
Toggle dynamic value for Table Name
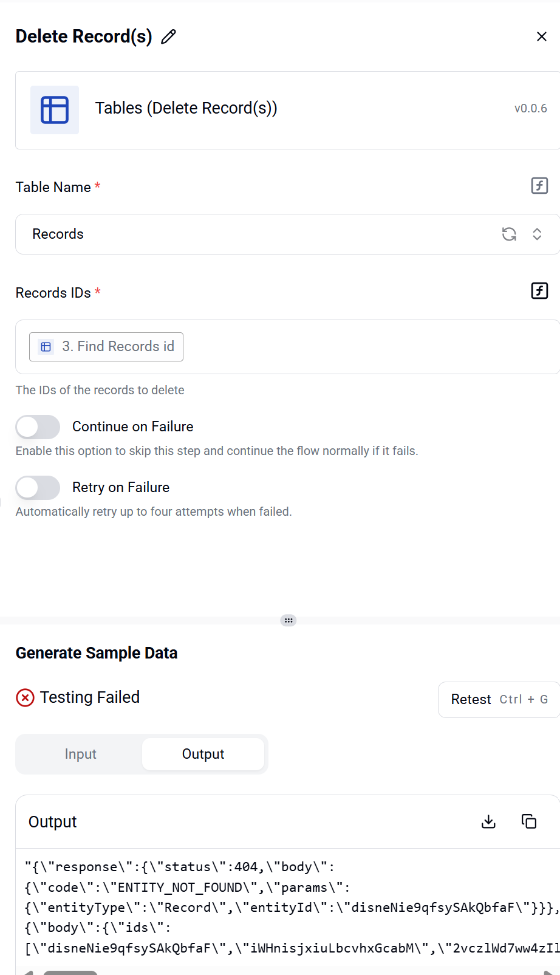(x=539, y=185)
